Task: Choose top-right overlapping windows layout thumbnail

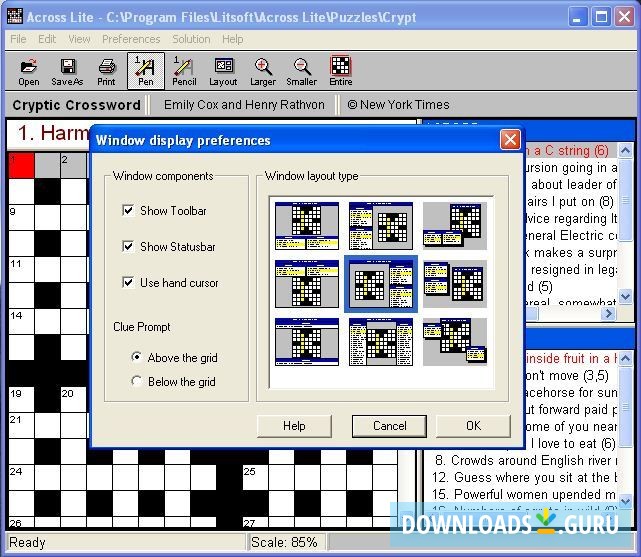Action: point(455,226)
